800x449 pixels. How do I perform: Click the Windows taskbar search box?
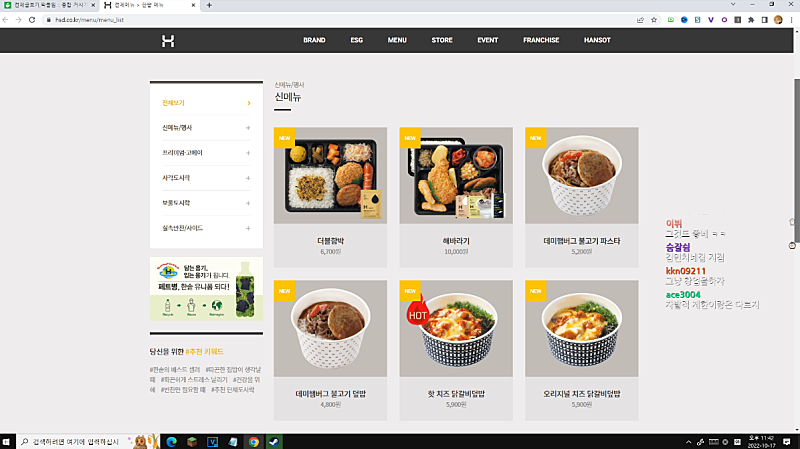point(88,442)
